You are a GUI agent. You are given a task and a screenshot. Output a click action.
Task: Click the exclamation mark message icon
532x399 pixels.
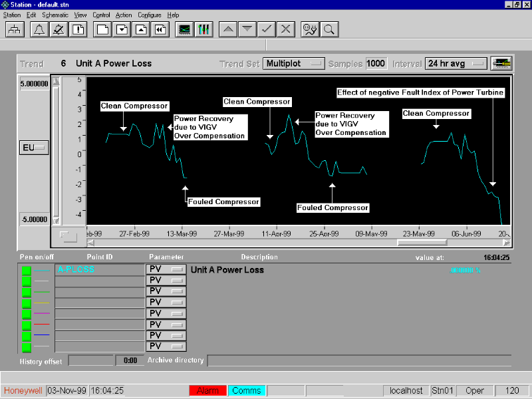click(78, 29)
